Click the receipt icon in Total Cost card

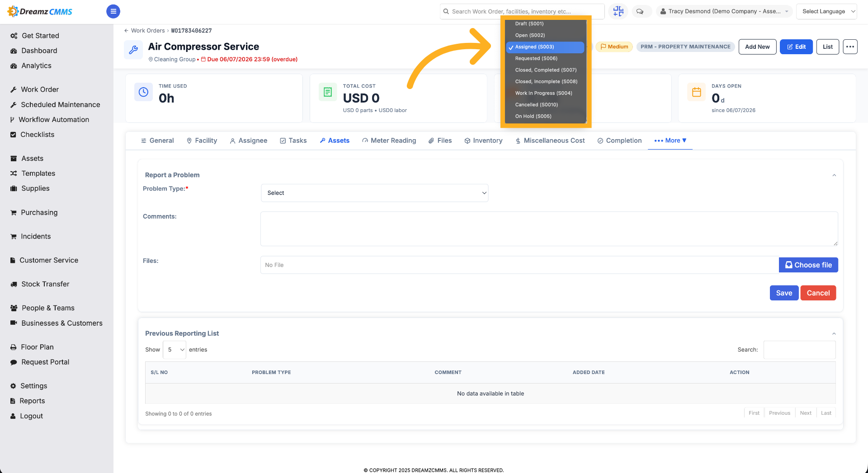coord(328,92)
